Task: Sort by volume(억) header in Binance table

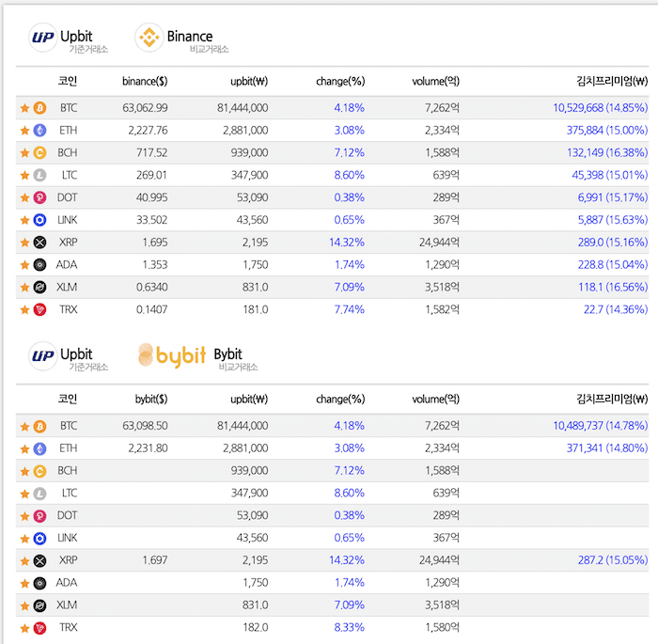Action: click(435, 81)
